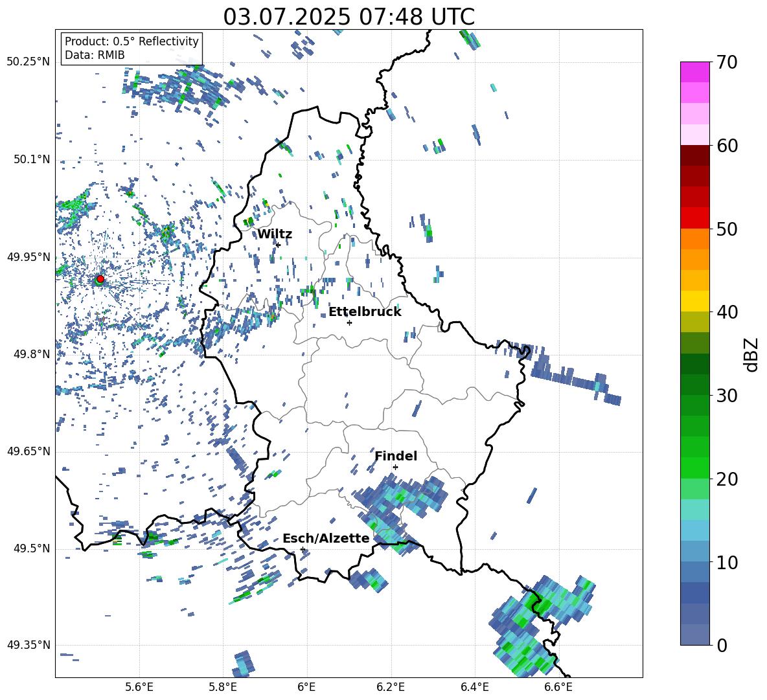
Task: Click the Product: 0.5° Reflectivity text
Action: (x=132, y=41)
